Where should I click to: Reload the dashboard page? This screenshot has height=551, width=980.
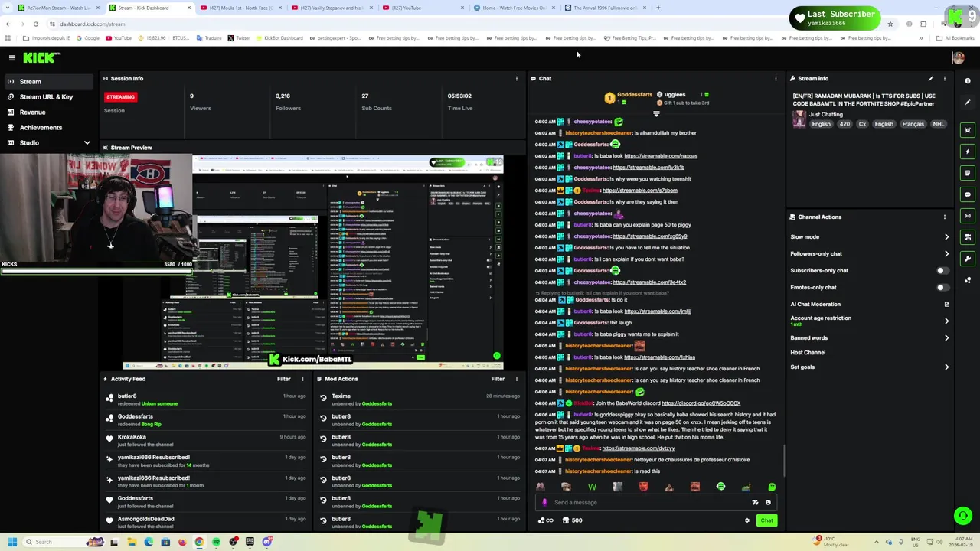(35, 24)
